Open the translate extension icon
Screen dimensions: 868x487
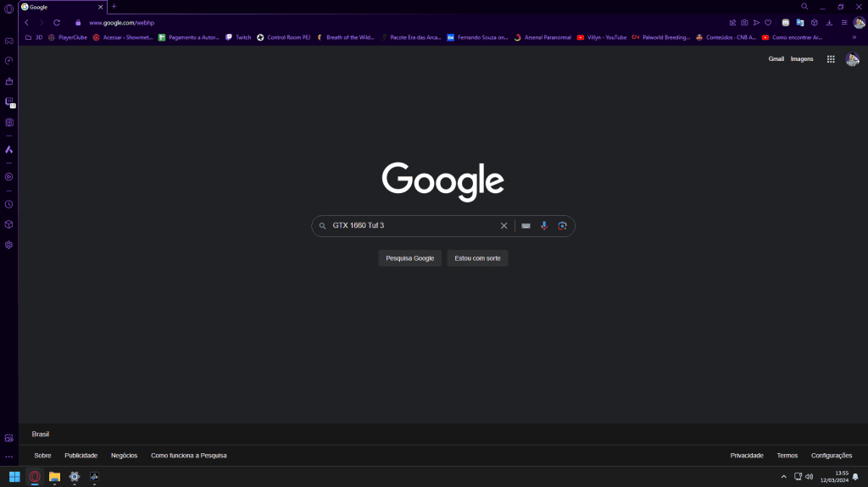coord(800,23)
